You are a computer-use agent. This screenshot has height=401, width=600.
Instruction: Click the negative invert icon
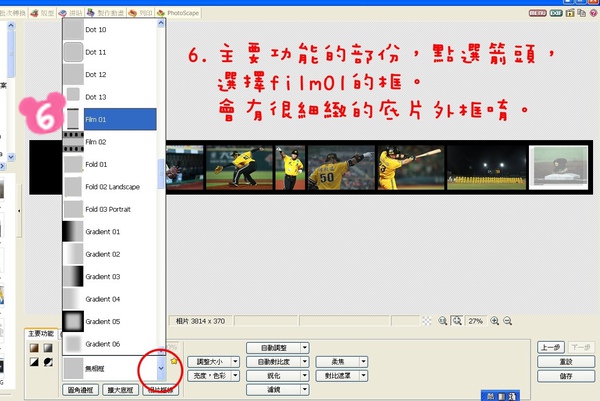[x=48, y=362]
